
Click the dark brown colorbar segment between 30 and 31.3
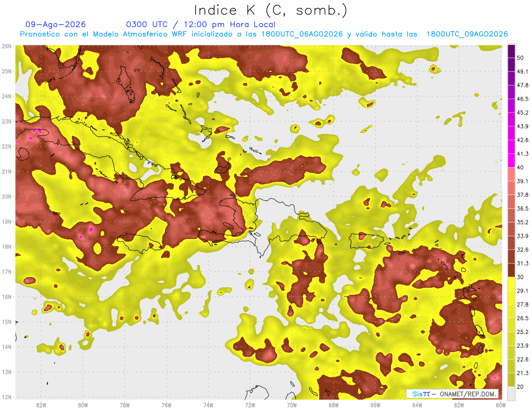[511, 270]
